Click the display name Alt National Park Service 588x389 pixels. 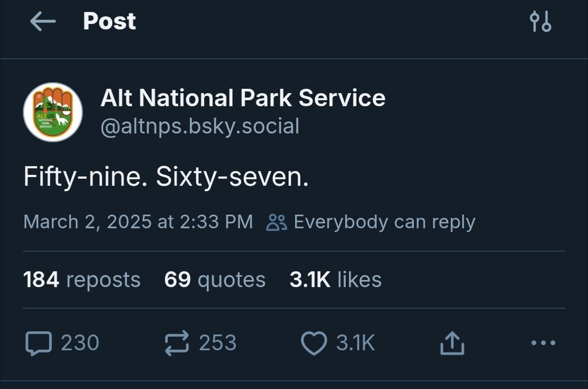pyautogui.click(x=242, y=98)
